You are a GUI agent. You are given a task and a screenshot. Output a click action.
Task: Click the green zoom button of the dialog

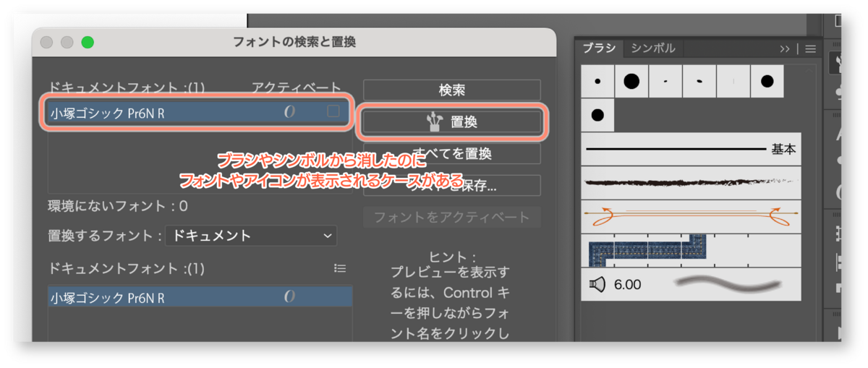pyautogui.click(x=88, y=43)
